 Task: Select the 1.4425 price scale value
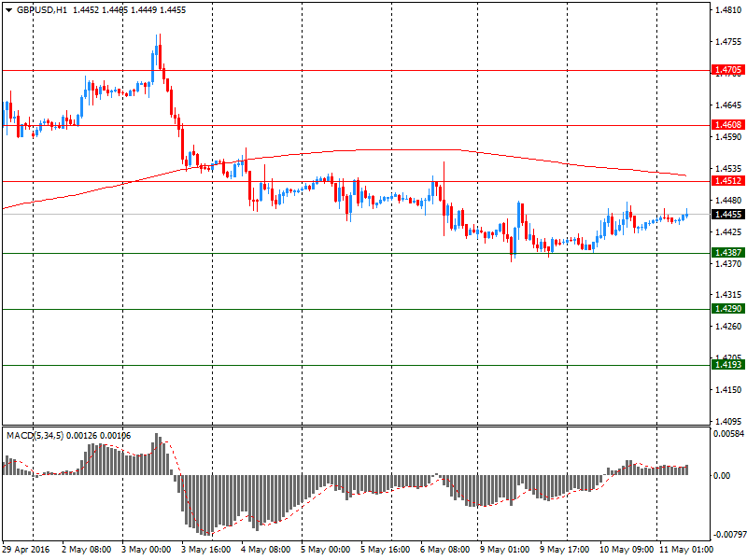[x=728, y=231]
